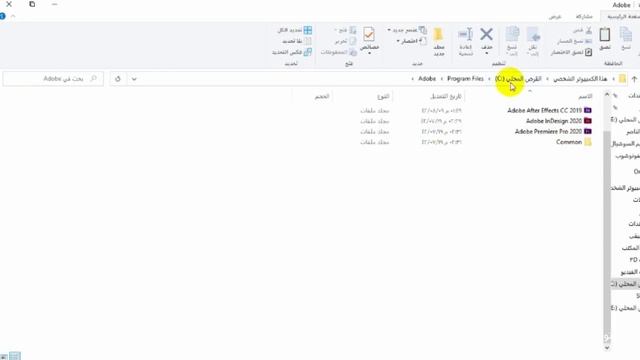Click Copy path (نسخ المسار) in ribbon

[x=575, y=41]
